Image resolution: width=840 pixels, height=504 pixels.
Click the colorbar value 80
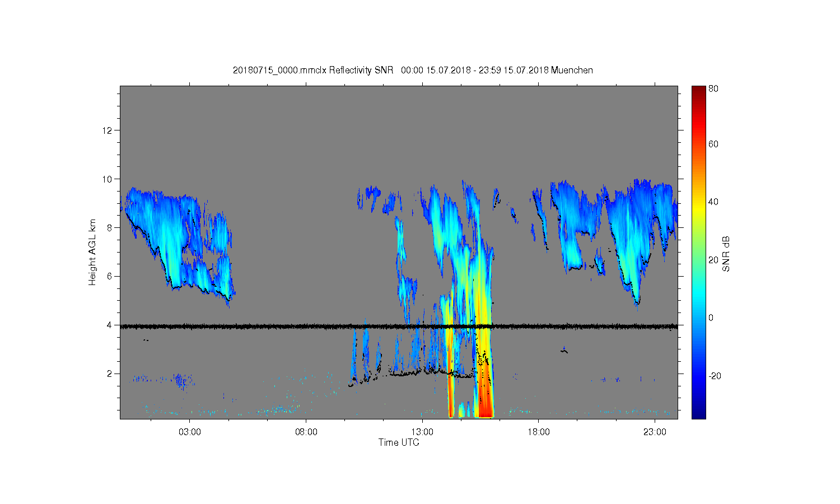[713, 88]
